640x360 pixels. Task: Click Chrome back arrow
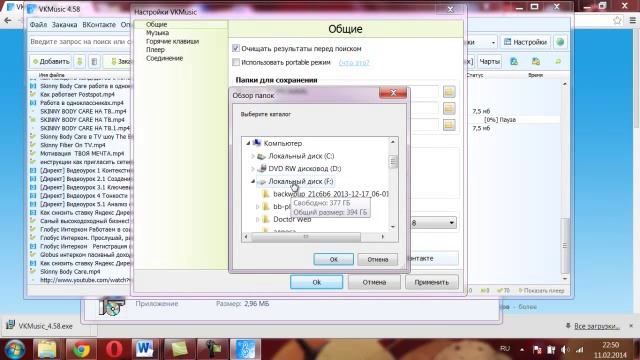tap(7, 20)
